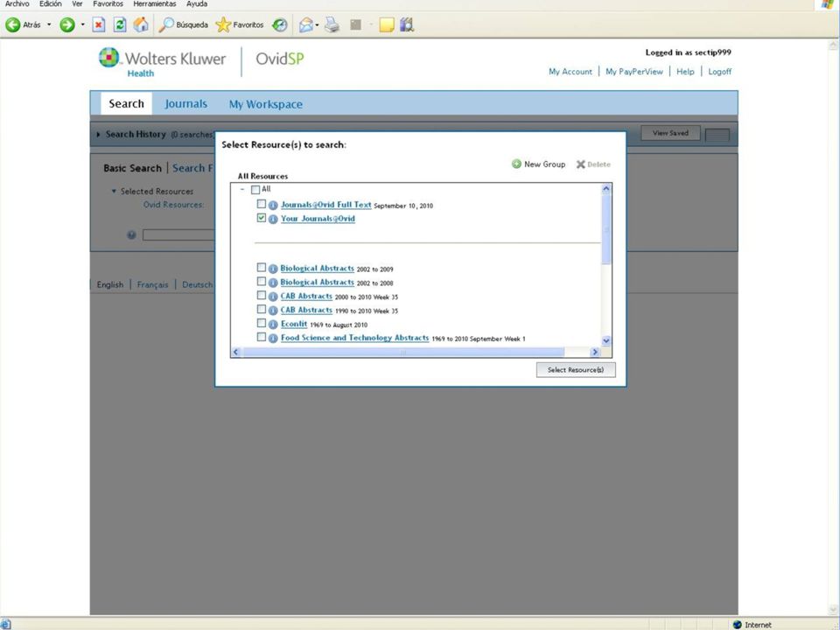Switch to the Journals tab
Image resolution: width=840 pixels, height=630 pixels.
185,104
